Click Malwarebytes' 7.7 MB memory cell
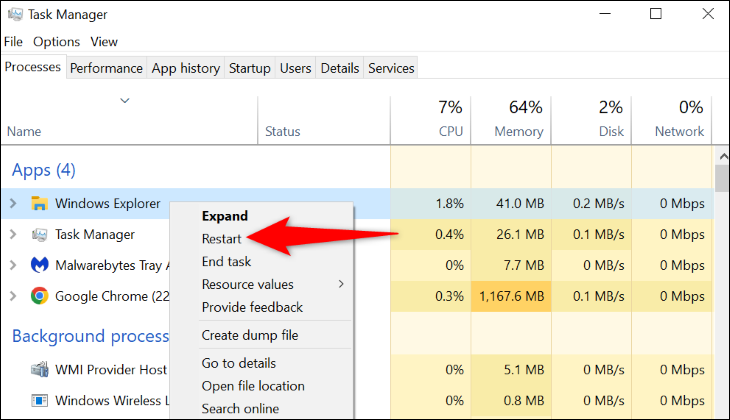730x420 pixels. tap(511, 265)
